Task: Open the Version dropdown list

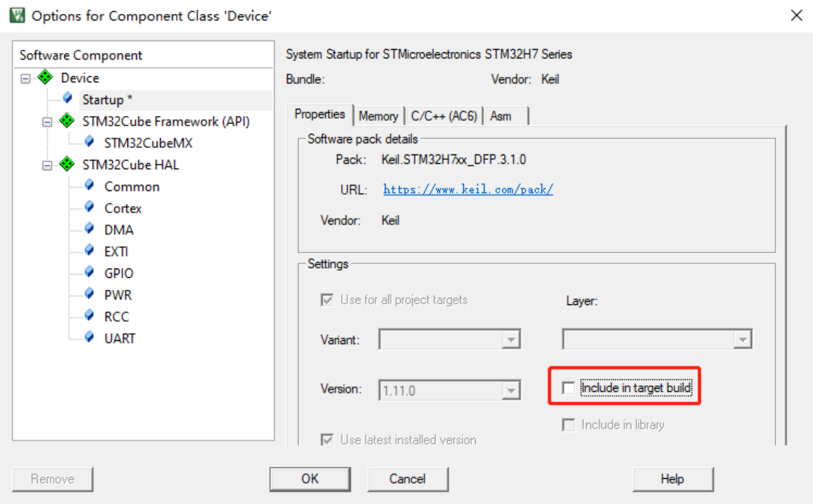Action: click(x=510, y=391)
